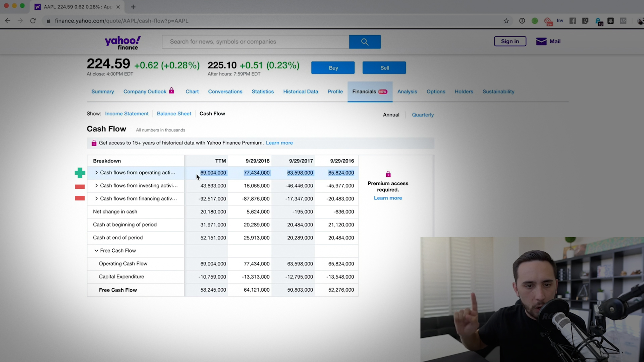Viewport: 644px width, 362px height.
Task: Expand Cash flows from financing activities row
Action: (x=96, y=199)
